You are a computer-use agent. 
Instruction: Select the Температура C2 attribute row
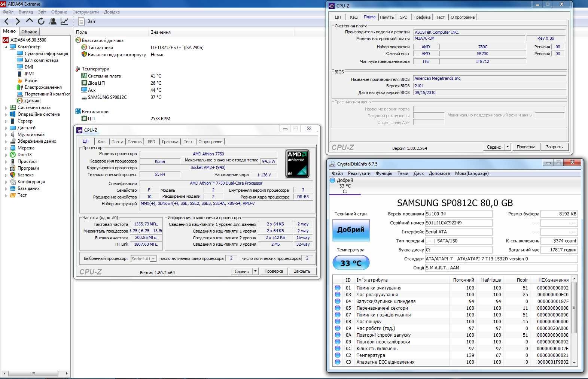(x=453, y=355)
